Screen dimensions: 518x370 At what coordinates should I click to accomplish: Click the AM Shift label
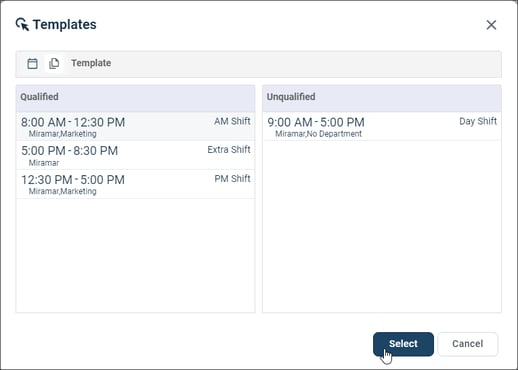pos(232,121)
